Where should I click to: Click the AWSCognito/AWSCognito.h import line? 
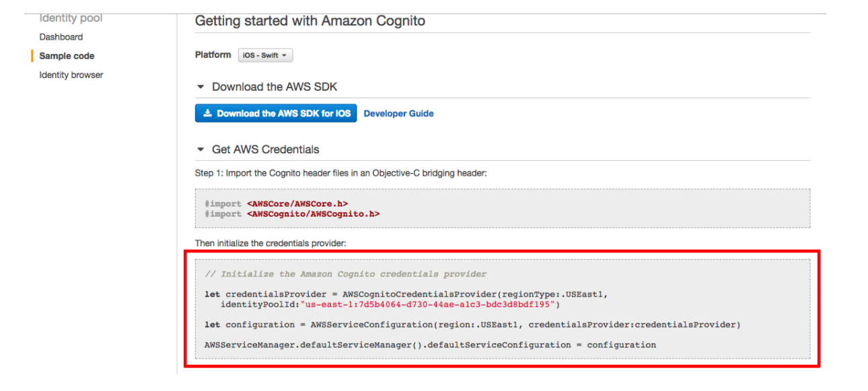[292, 213]
